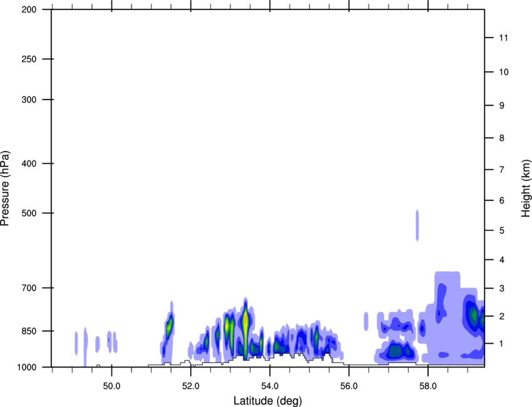Click the 3 km height tick label
This screenshot has height=407, width=532.
click(502, 289)
